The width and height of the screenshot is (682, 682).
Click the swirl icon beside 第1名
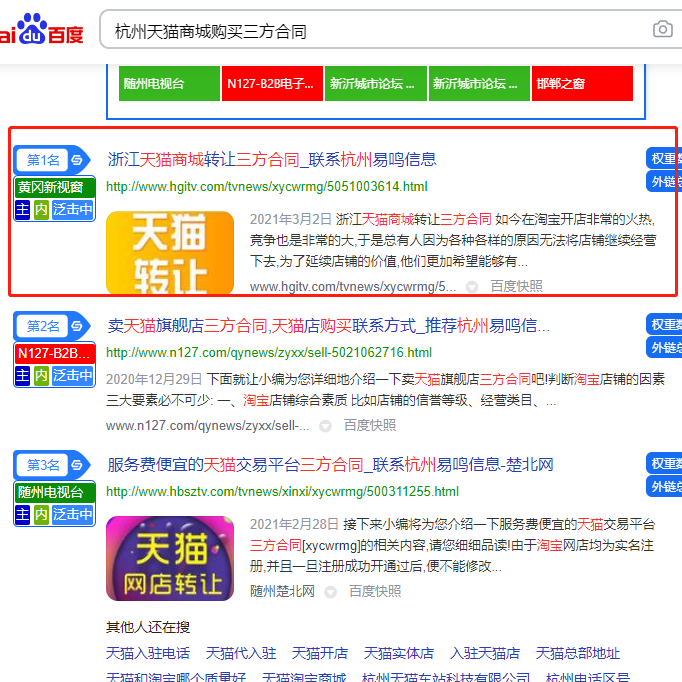tap(77, 160)
